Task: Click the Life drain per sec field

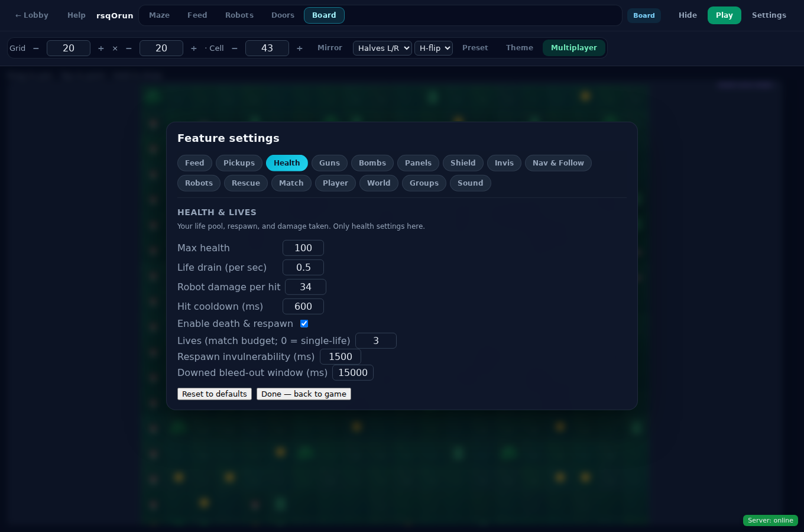Action: pos(303,268)
